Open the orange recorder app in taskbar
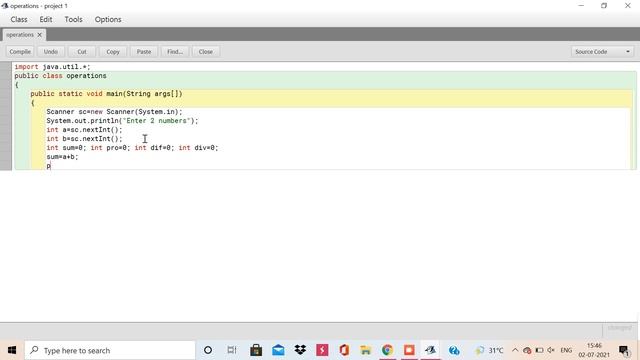This screenshot has height=360, width=640. pyautogui.click(x=409, y=350)
